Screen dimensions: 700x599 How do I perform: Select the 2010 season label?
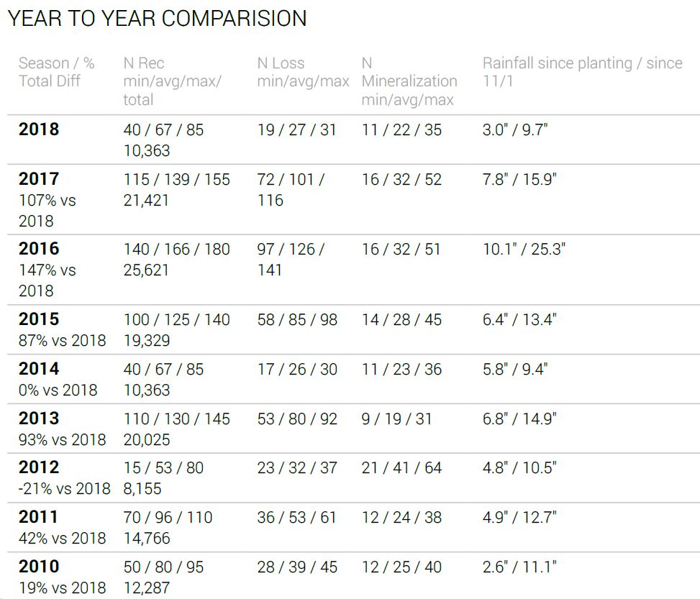[39, 567]
